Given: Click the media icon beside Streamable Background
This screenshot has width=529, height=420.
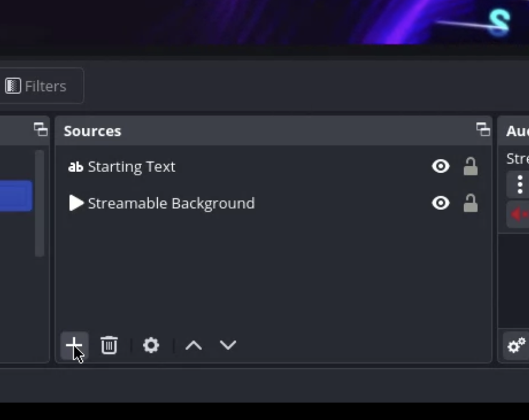Looking at the screenshot, I should click(77, 203).
